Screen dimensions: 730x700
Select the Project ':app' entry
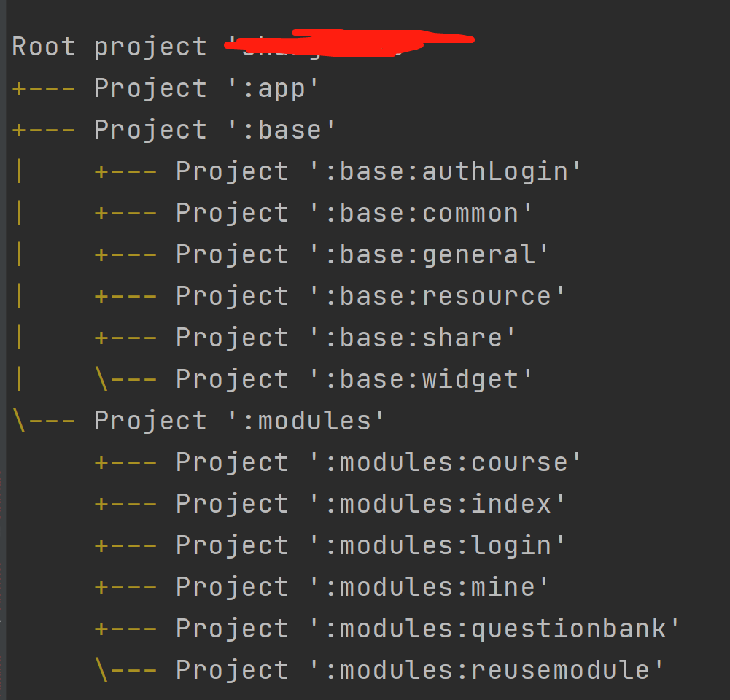206,88
